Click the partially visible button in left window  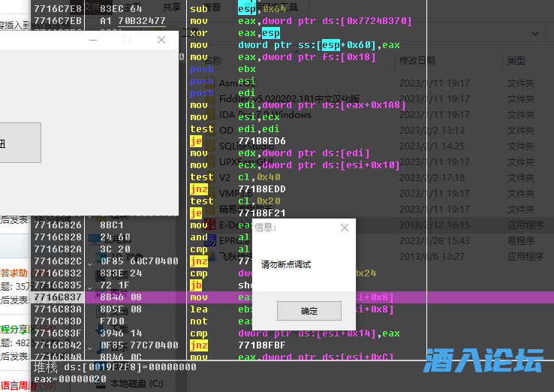coord(20,143)
